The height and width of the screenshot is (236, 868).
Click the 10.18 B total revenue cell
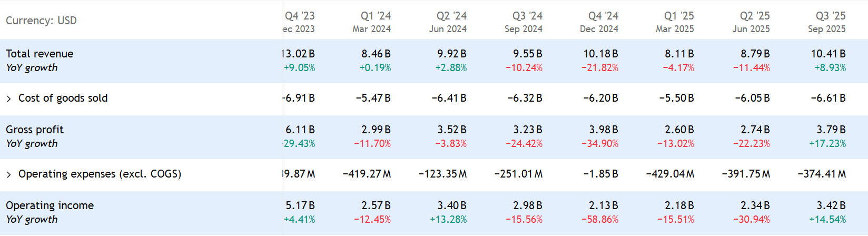600,54
